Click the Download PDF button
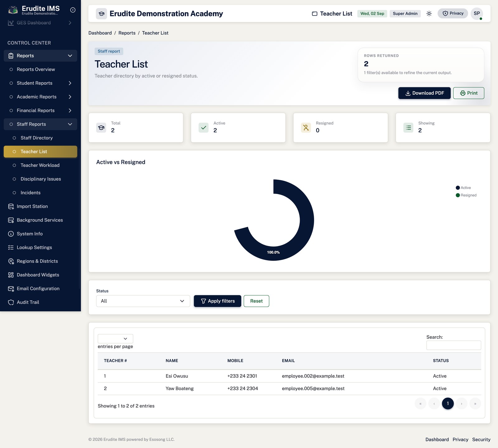The width and height of the screenshot is (498, 448). 425,93
